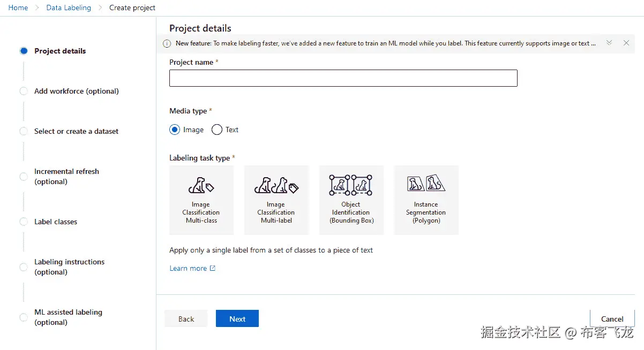Navigate to Data Labeling breadcrumb

[x=69, y=8]
